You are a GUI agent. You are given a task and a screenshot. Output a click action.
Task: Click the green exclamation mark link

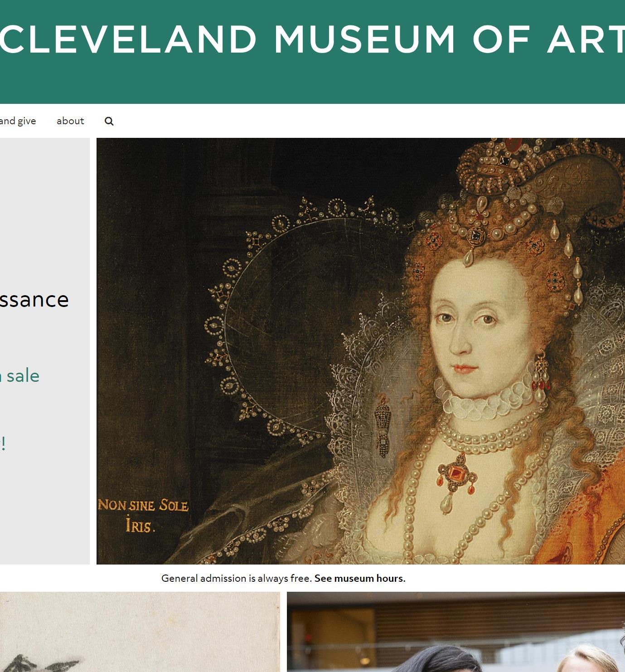pyautogui.click(x=3, y=443)
